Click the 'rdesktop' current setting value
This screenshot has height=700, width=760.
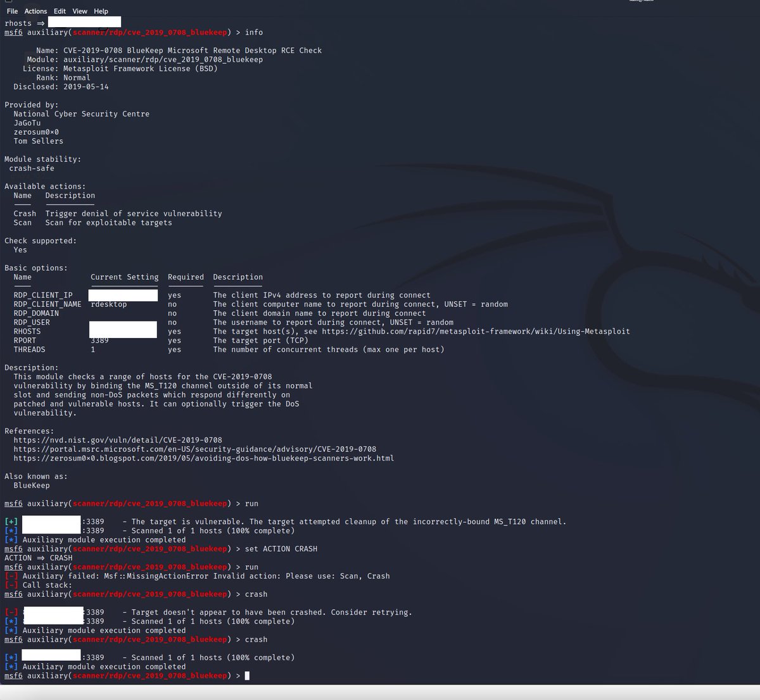pyautogui.click(x=109, y=304)
